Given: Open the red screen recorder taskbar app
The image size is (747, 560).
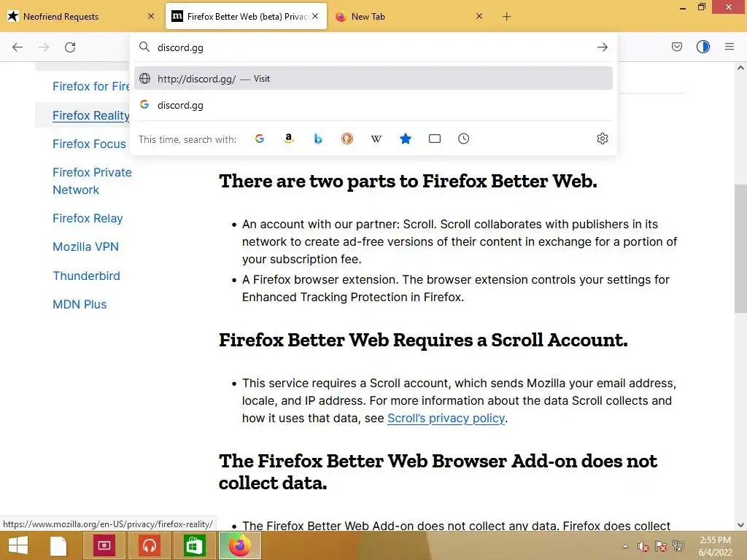Looking at the screenshot, I should coord(104,545).
